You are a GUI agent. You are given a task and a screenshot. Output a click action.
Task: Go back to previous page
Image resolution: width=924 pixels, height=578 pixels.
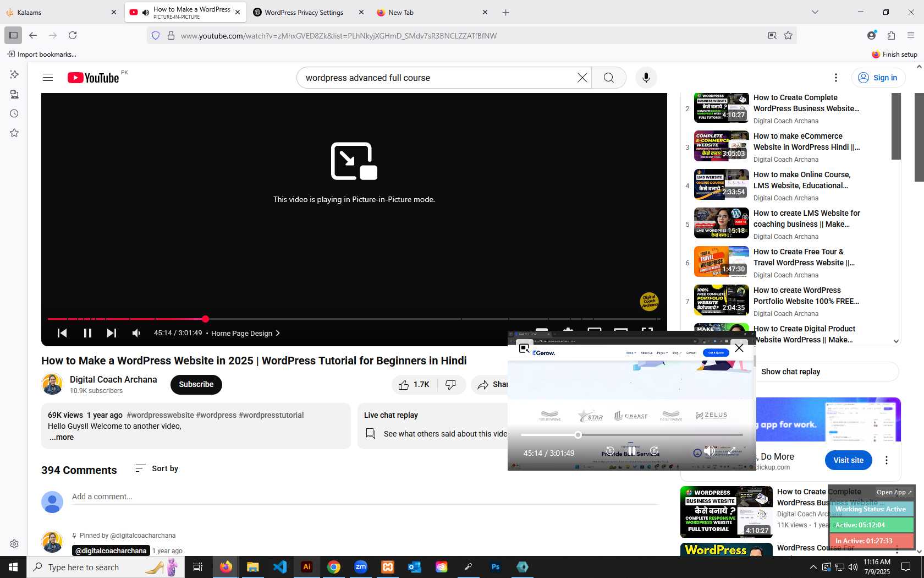pyautogui.click(x=33, y=35)
